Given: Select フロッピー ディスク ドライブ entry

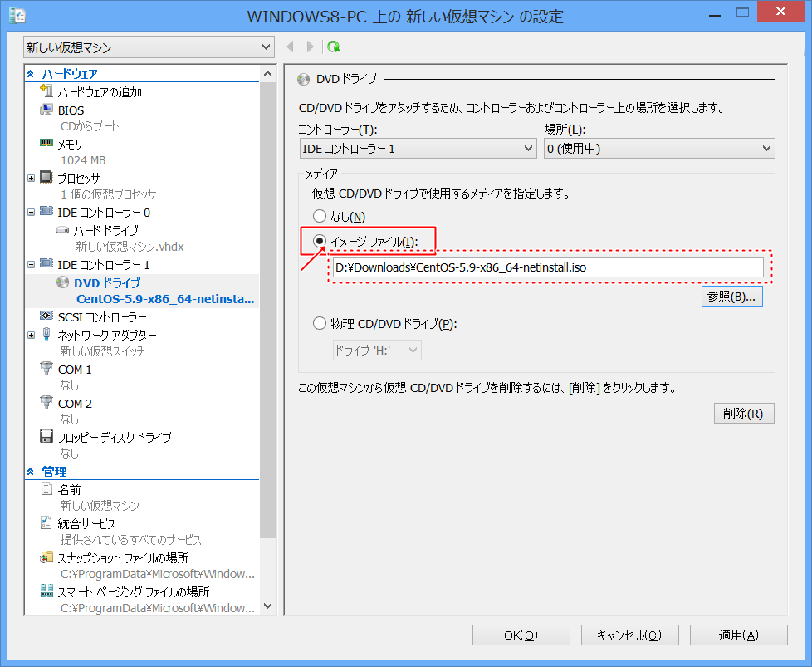Looking at the screenshot, I should [115, 438].
